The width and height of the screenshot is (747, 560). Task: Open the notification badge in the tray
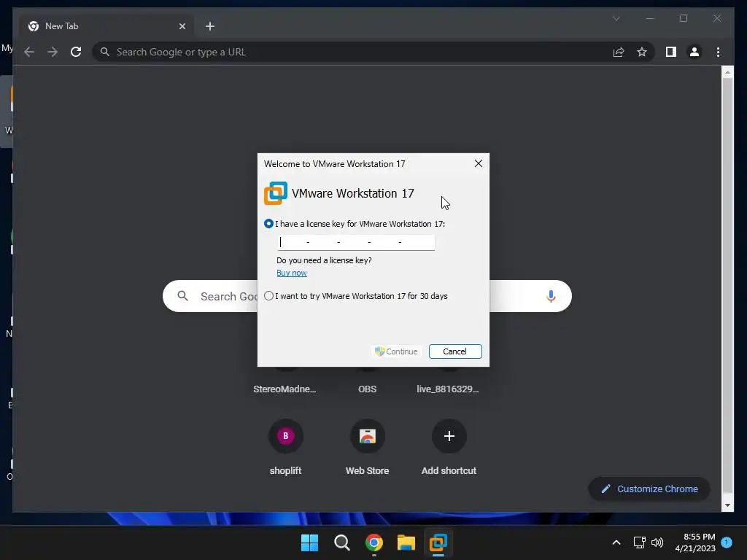pos(727,542)
